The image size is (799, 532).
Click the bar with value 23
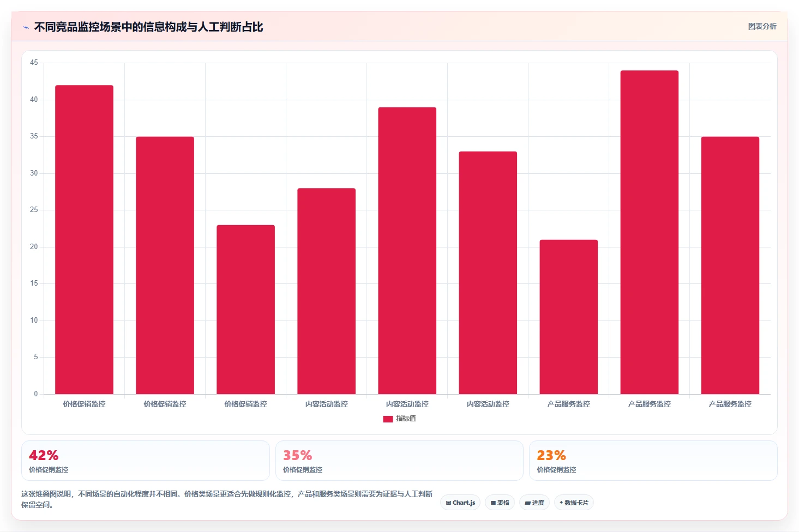(246, 310)
